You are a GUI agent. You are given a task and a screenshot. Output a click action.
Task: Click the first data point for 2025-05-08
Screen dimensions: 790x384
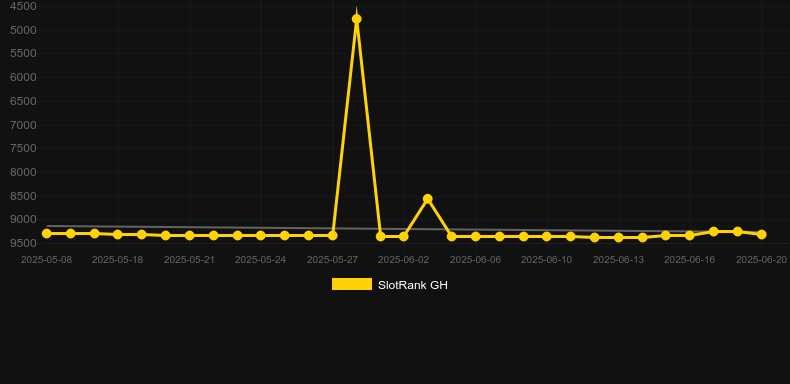coord(46,233)
